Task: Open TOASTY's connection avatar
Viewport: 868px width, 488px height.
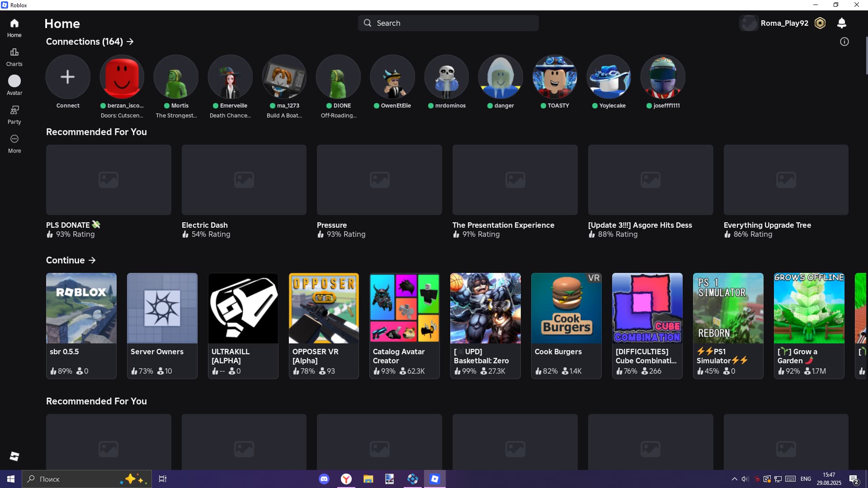Action: tap(554, 77)
